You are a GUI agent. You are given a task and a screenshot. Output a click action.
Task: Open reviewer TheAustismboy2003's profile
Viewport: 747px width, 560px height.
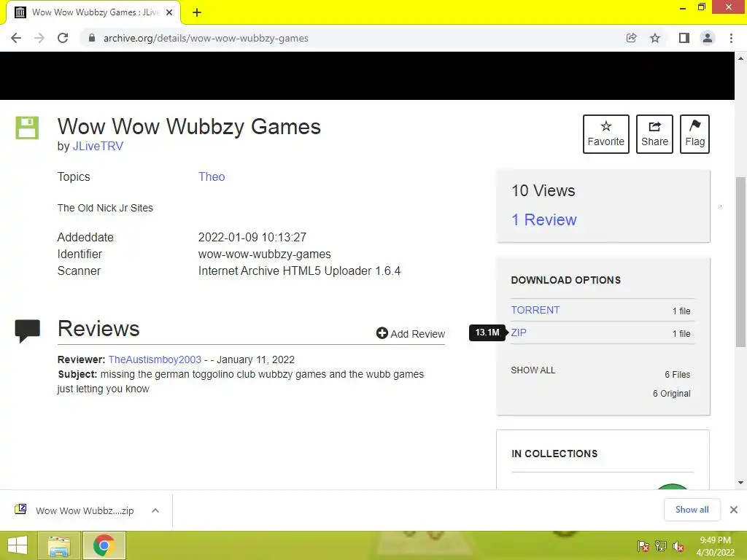155,359
